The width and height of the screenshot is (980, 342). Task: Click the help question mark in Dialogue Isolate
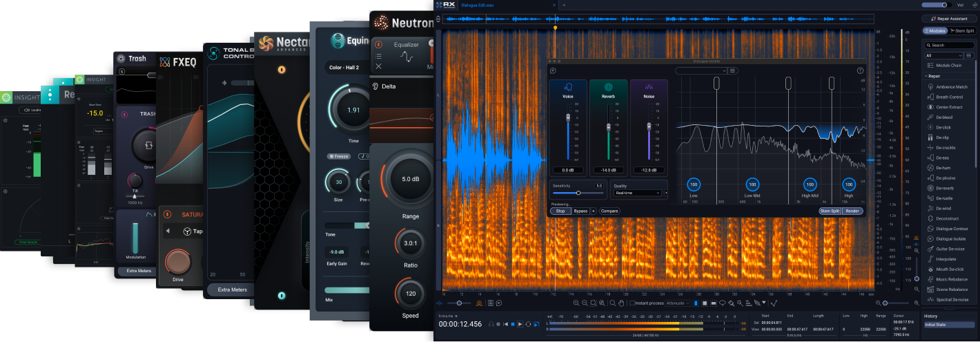[860, 70]
